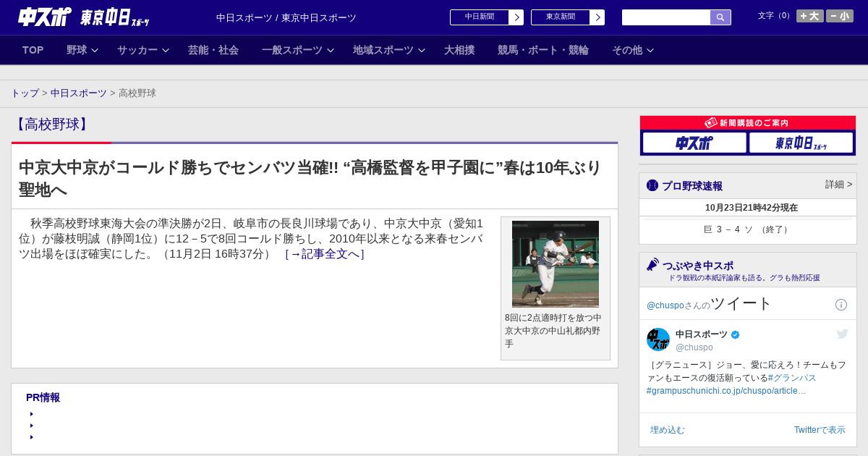Expand the 一般スポーツ menu
The height and width of the screenshot is (456, 868).
297,50
